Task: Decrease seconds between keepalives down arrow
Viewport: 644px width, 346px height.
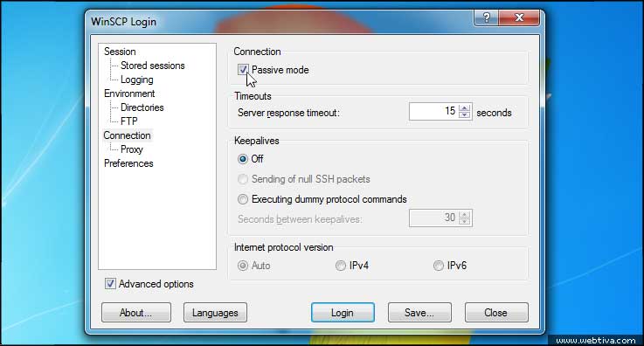Action: coord(465,222)
